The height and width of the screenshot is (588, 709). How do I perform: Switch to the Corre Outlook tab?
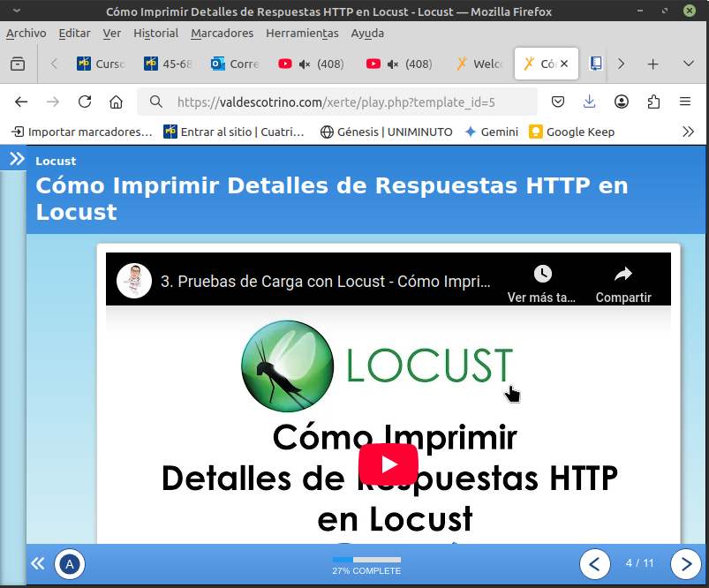pyautogui.click(x=235, y=64)
